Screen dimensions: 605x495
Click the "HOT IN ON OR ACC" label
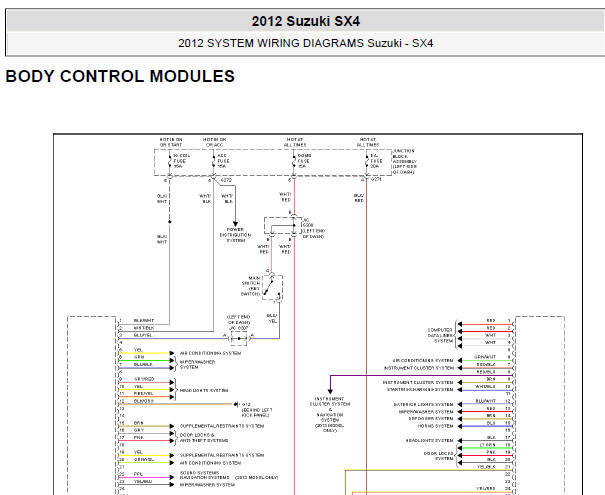point(215,142)
